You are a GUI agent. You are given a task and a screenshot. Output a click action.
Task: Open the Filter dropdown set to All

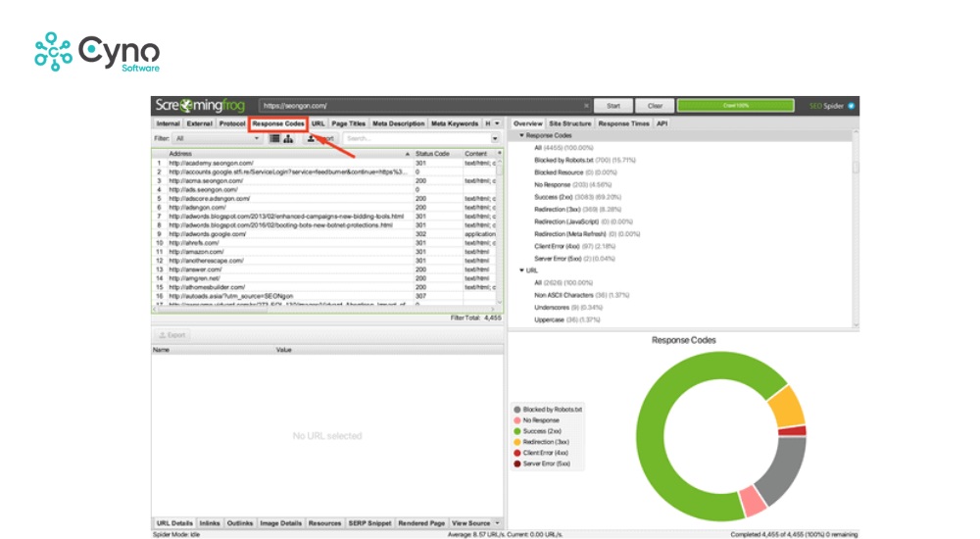(216, 138)
